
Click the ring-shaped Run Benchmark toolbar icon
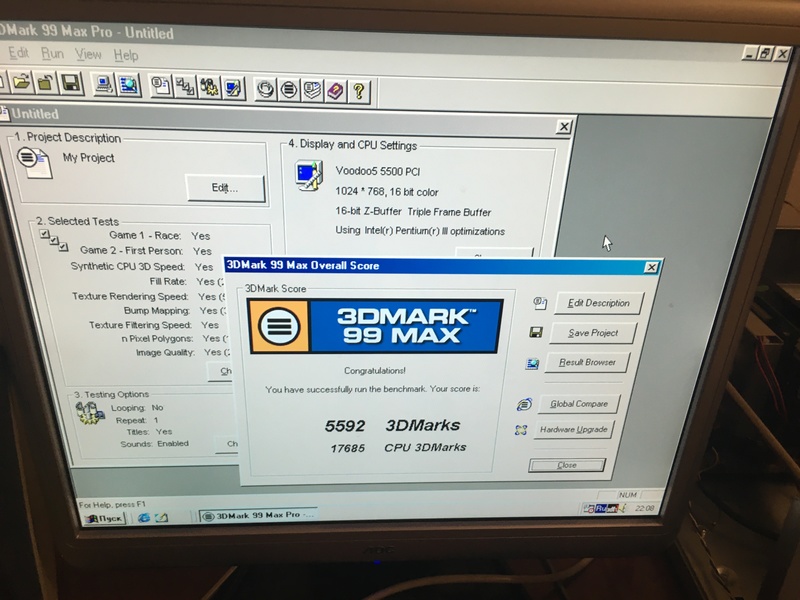click(x=265, y=89)
